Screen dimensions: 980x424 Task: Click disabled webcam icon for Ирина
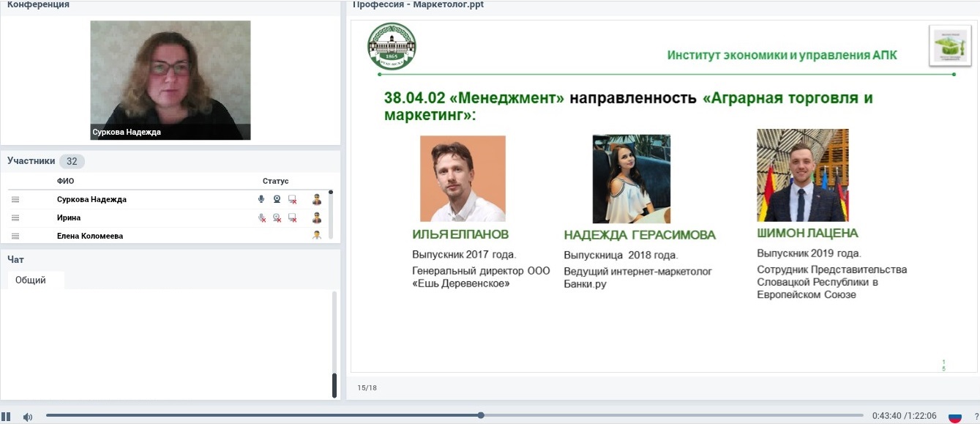(x=277, y=217)
